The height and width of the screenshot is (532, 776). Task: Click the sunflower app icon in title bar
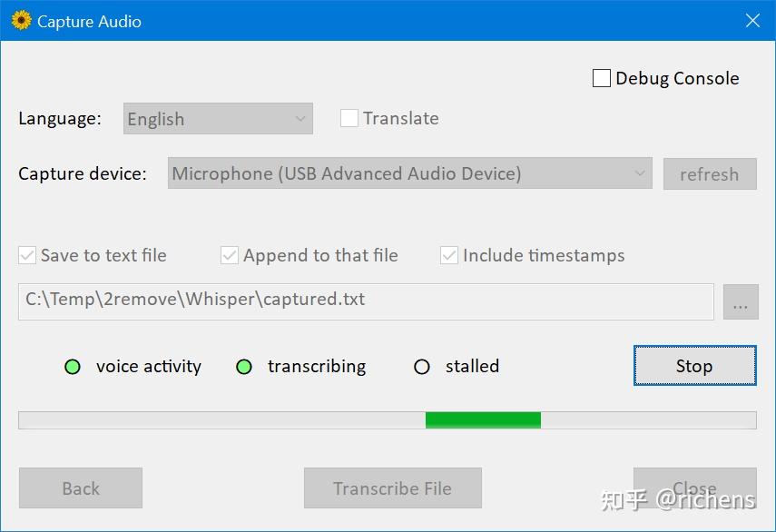tap(20, 20)
